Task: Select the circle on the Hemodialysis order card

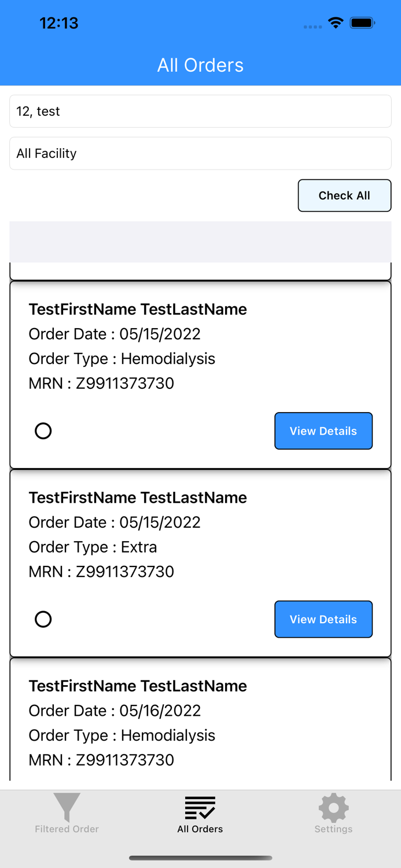Action: (x=43, y=431)
